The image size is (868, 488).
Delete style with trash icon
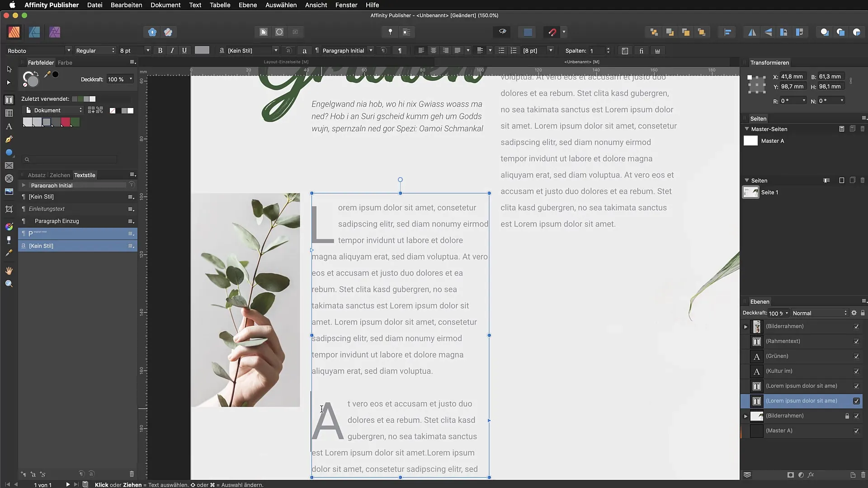click(x=132, y=474)
